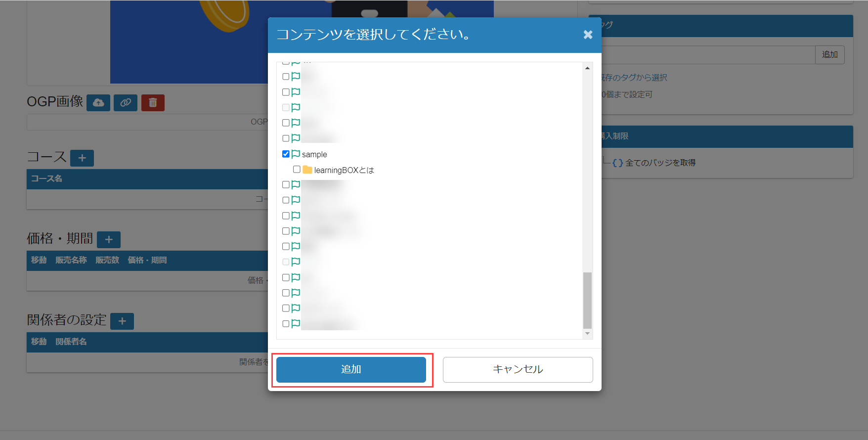Image resolution: width=868 pixels, height=440 pixels.
Task: Select the sample course label
Action: pos(314,155)
